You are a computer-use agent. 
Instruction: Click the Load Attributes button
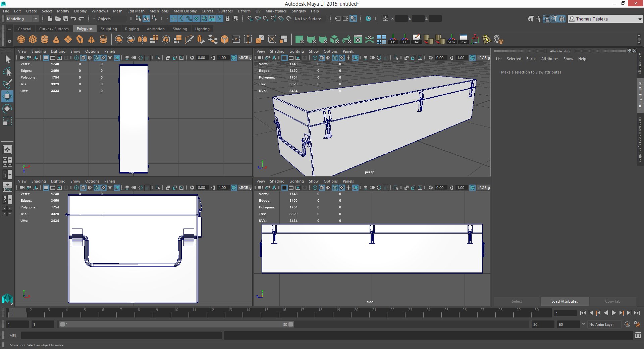point(564,301)
